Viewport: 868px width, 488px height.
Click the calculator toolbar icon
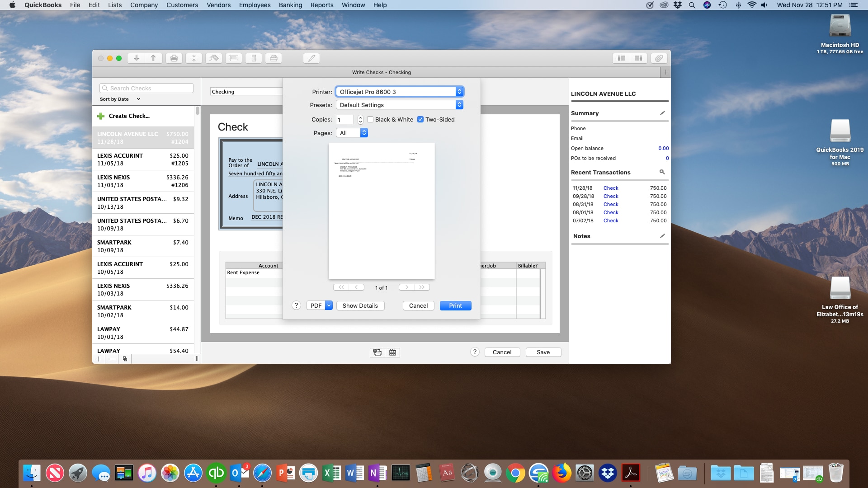(254, 58)
